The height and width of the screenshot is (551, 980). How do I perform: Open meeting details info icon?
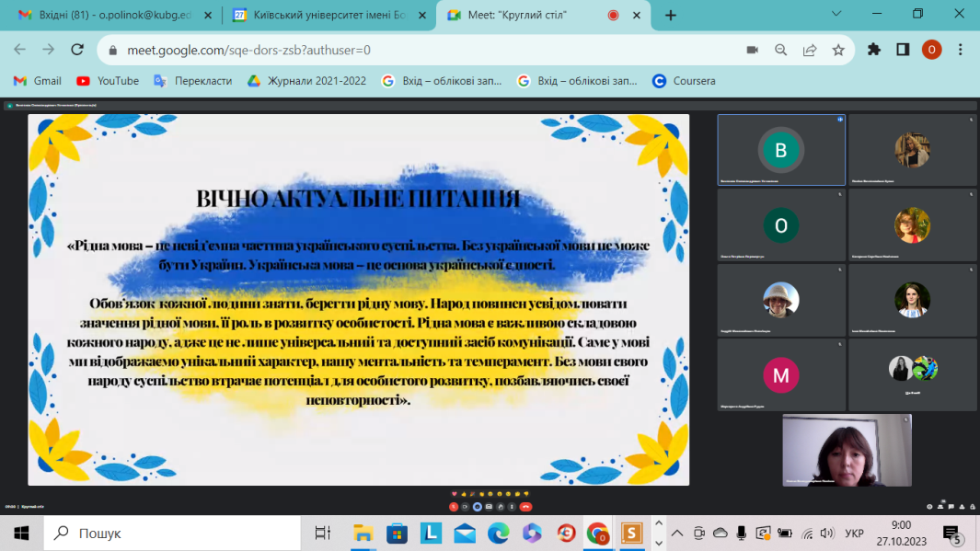929,507
